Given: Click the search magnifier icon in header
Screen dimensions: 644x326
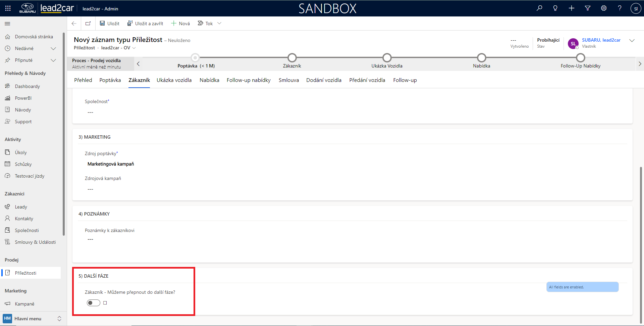Looking at the screenshot, I should tap(539, 8).
